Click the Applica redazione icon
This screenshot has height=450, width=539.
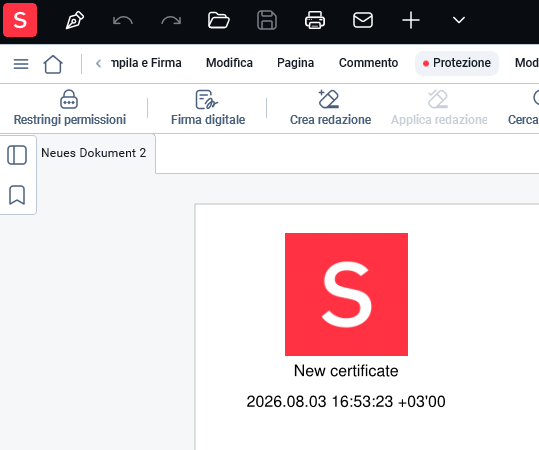click(438, 99)
